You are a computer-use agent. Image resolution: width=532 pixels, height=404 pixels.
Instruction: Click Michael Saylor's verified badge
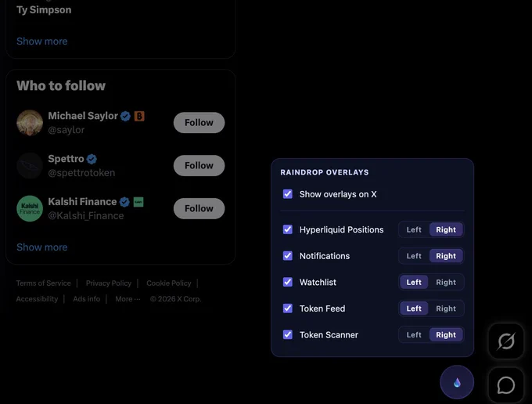pos(125,116)
